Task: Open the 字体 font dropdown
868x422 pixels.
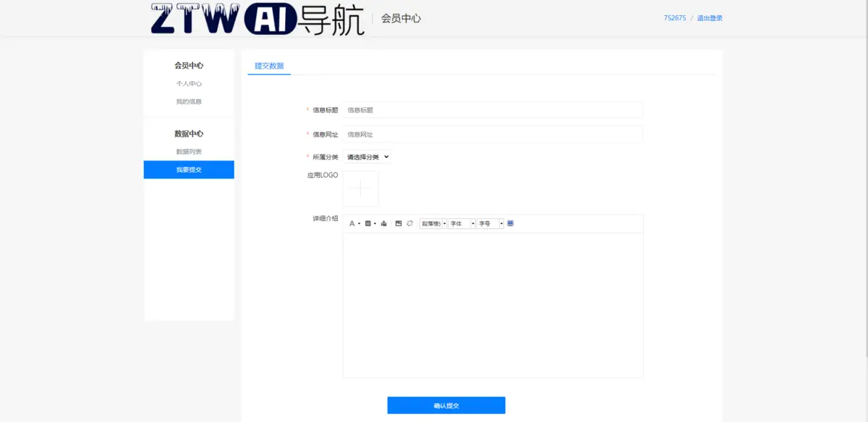Action: coord(460,223)
